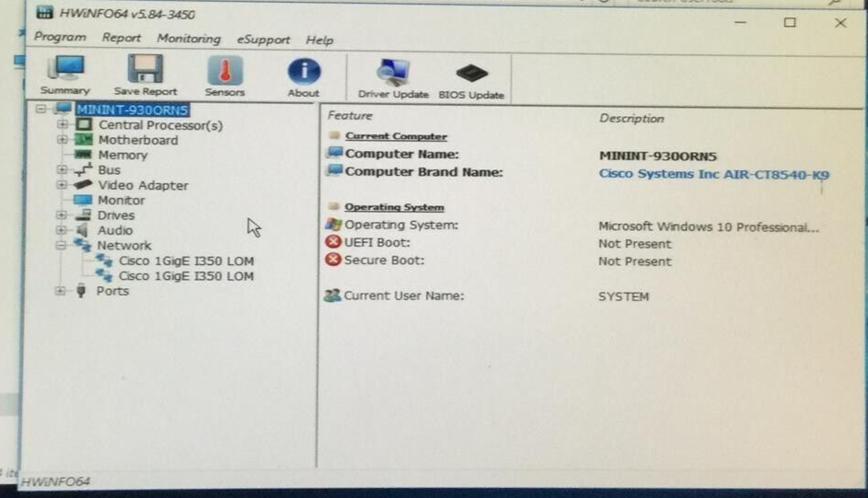The height and width of the screenshot is (498, 868).
Task: Select the Memory item in the tree
Action: [x=122, y=155]
